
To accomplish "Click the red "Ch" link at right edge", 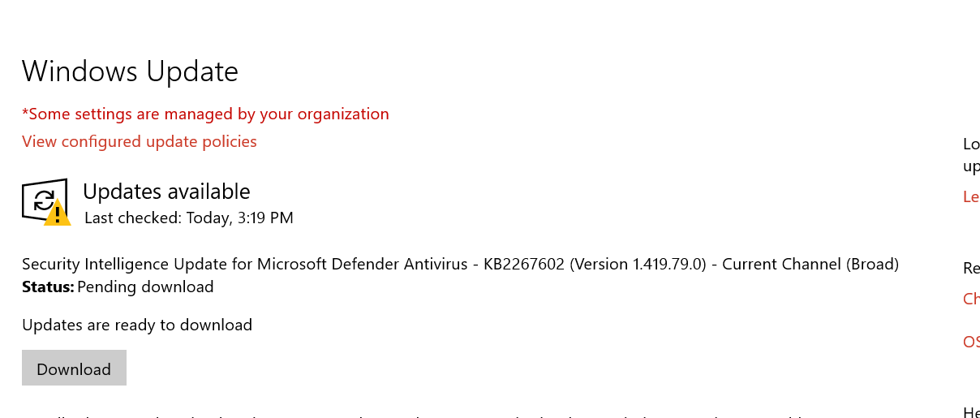I will [x=971, y=299].
